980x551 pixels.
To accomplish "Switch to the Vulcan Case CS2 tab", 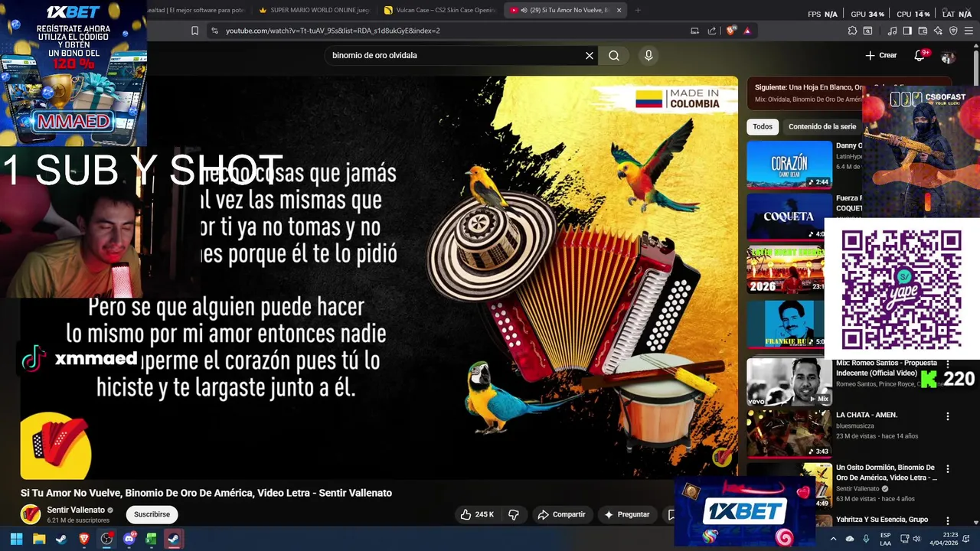I will (x=440, y=10).
